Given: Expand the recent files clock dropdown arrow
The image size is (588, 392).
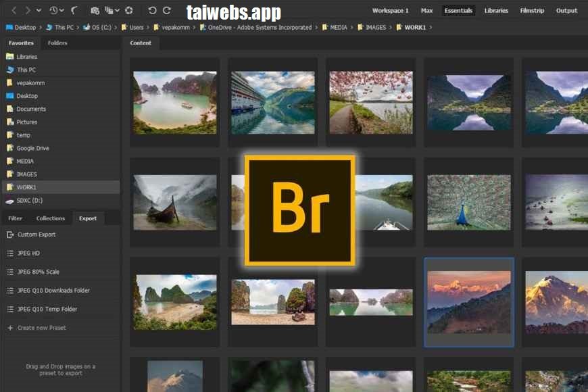Looking at the screenshot, I should click(x=62, y=11).
